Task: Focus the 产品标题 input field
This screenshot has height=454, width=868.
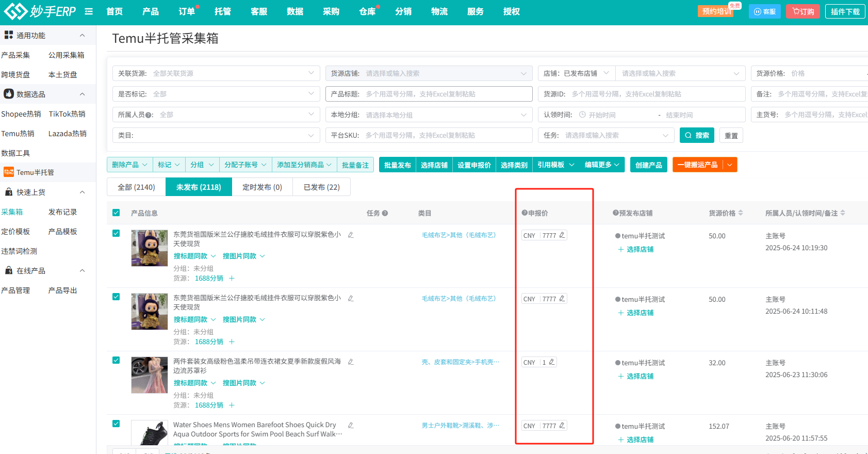Action: 429,94
